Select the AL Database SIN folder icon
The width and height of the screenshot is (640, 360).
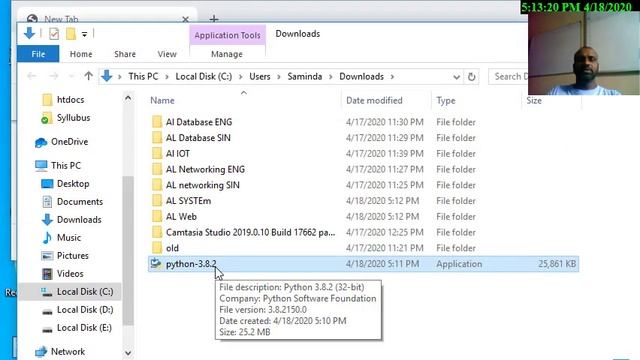(157, 138)
